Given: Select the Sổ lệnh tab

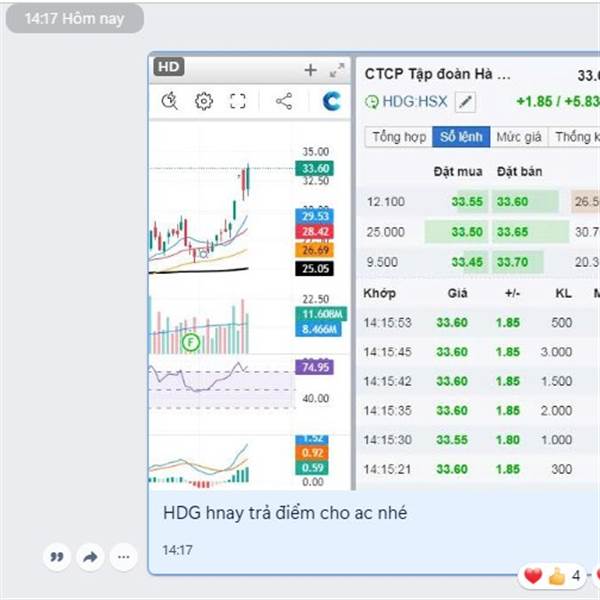Looking at the screenshot, I should 461,137.
